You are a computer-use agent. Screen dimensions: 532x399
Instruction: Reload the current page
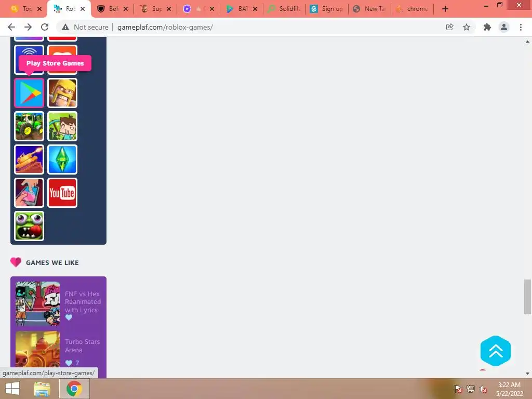click(45, 27)
